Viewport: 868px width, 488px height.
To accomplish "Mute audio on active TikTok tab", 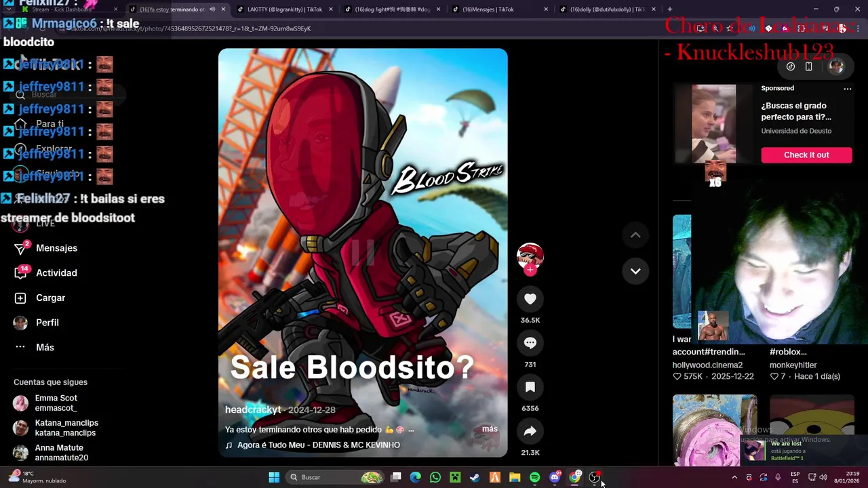I will pyautogui.click(x=212, y=9).
